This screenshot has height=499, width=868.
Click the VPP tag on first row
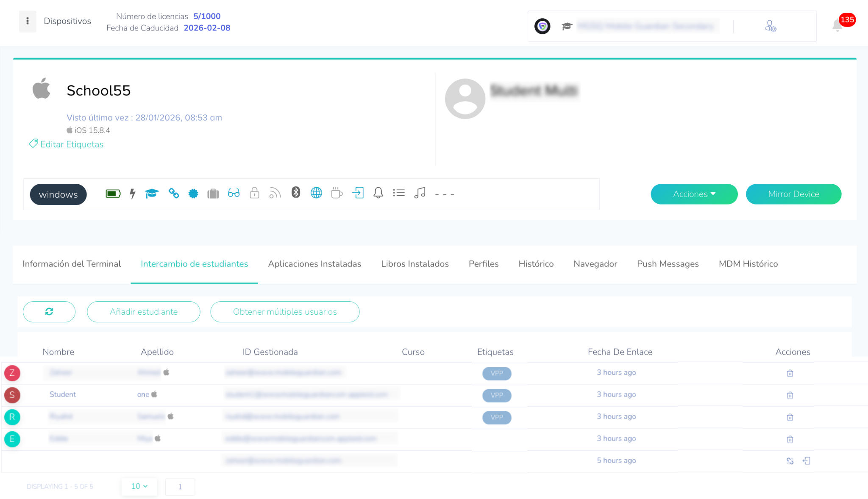(497, 373)
